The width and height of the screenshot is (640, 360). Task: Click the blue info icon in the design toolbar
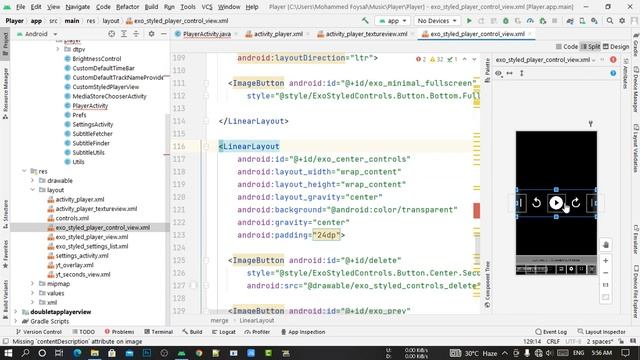tap(613, 73)
